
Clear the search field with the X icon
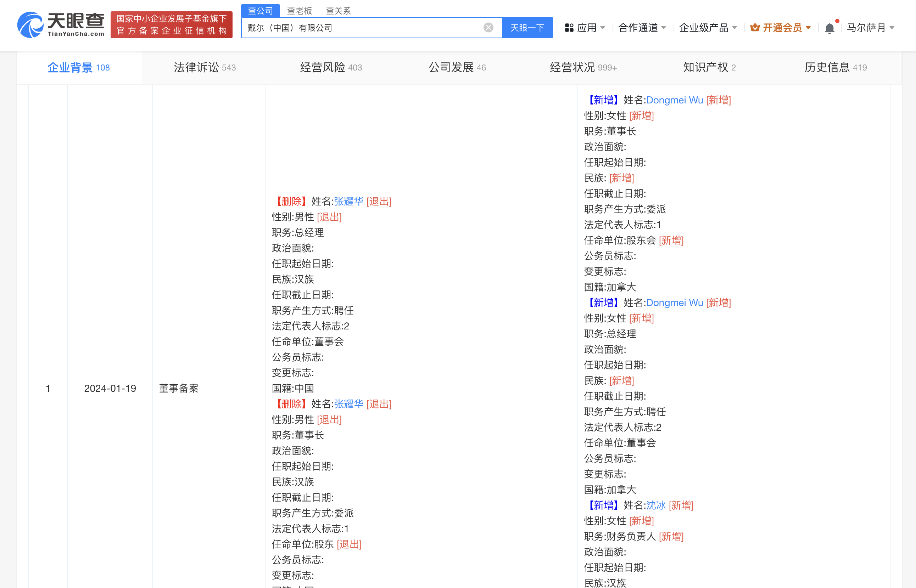click(488, 28)
